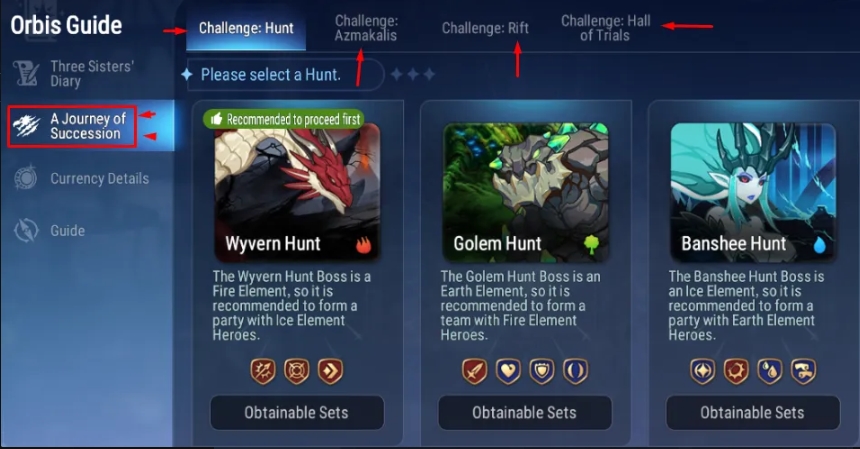
Task: Open the Three Sisters' Diary section
Action: coord(74,73)
